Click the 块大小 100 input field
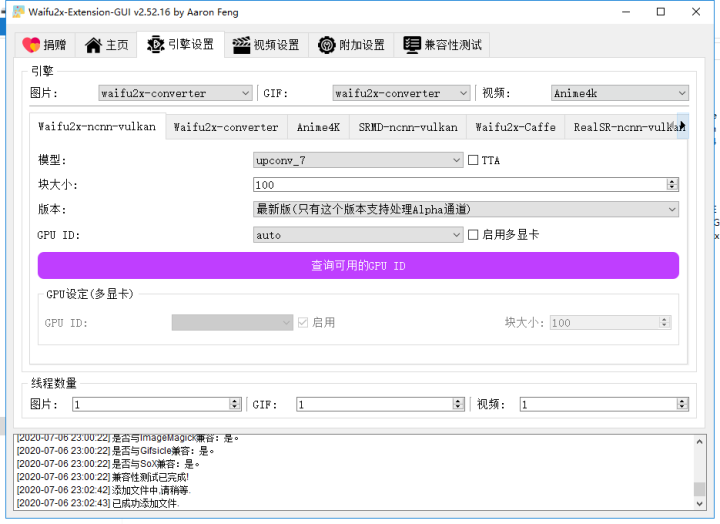720x524 pixels. click(460, 185)
